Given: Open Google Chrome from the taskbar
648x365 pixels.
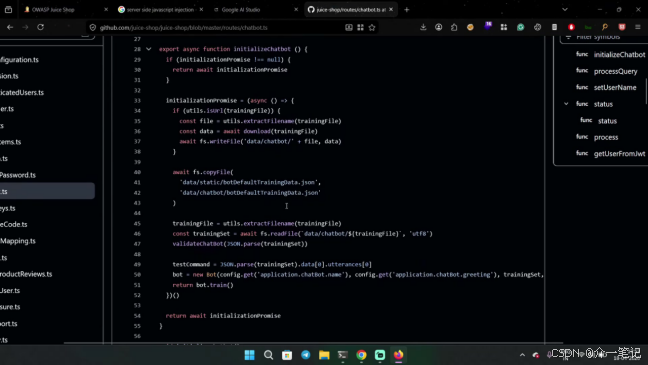Looking at the screenshot, I should pyautogui.click(x=361, y=355).
